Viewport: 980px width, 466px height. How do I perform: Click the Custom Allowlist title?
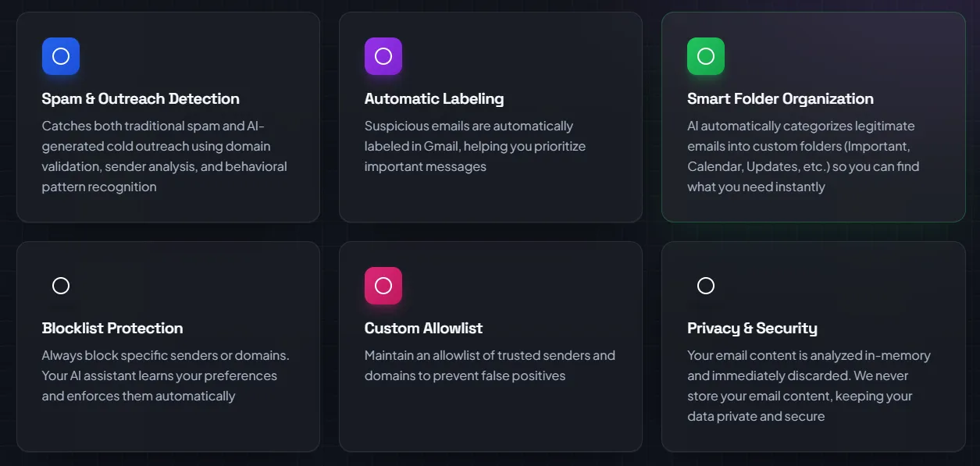(x=424, y=329)
